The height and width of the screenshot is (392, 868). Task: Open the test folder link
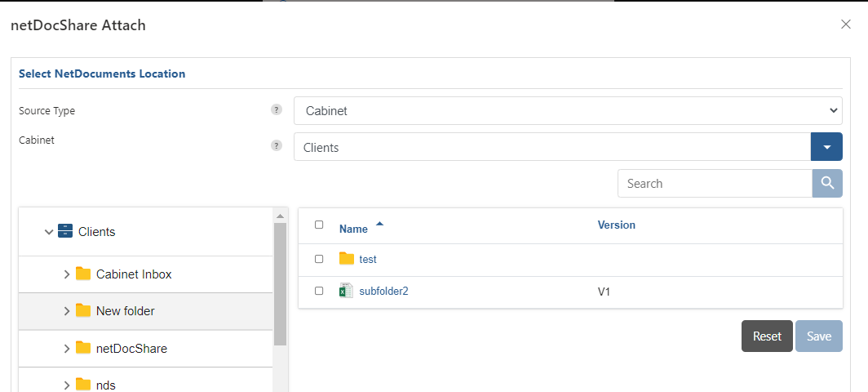(368, 259)
